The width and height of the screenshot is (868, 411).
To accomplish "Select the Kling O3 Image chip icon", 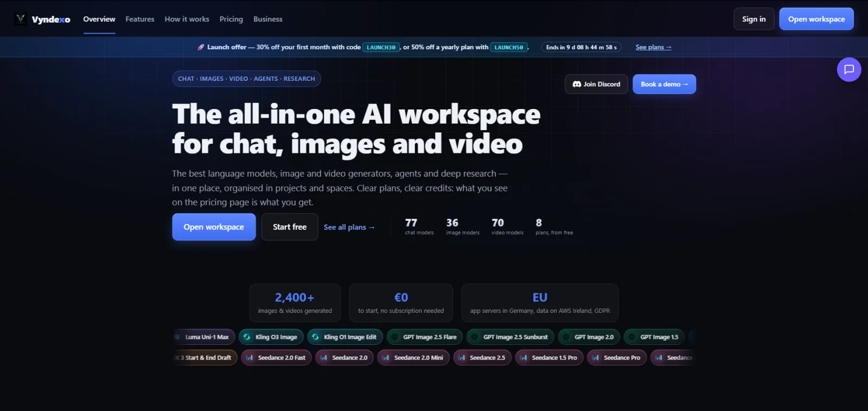I will [247, 337].
